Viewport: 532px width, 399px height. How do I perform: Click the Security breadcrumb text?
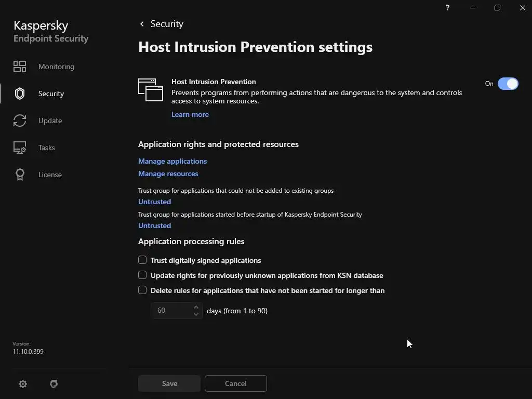[x=167, y=24]
